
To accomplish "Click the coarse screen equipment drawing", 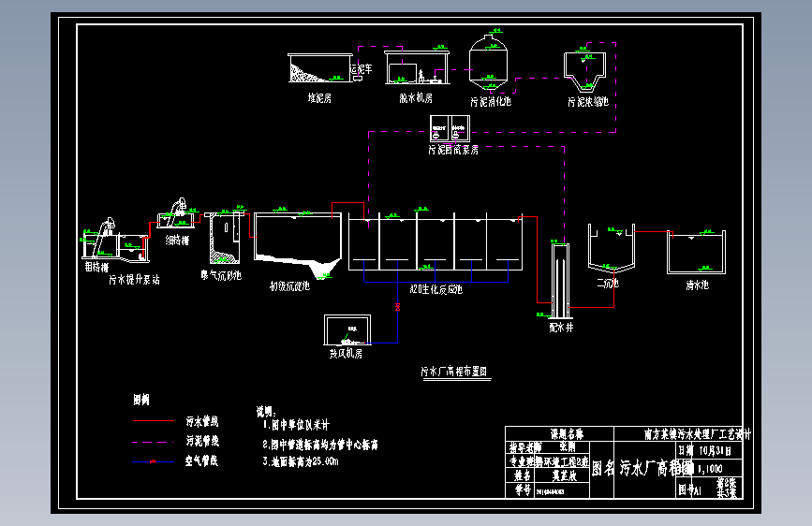I will 101,238.
